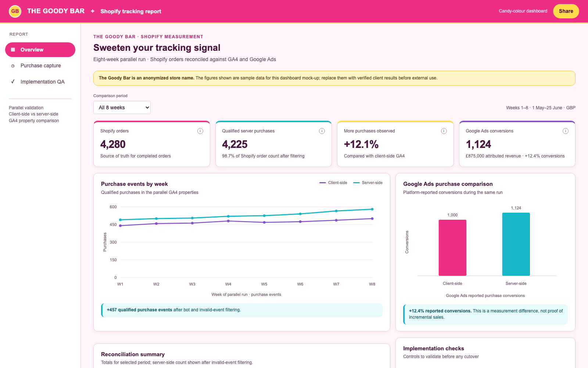Toggle the Server-side series in the legend
This screenshot has width=588, height=368.
(368, 183)
